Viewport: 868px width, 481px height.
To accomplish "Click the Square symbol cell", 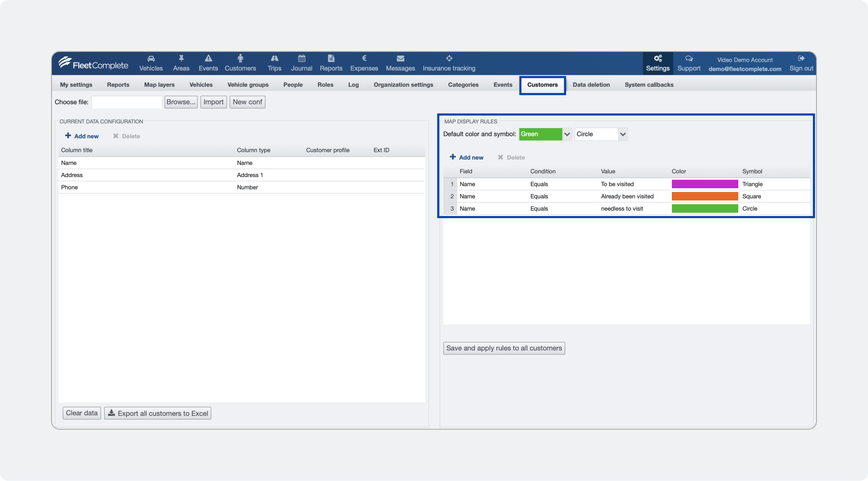I will pyautogui.click(x=775, y=196).
